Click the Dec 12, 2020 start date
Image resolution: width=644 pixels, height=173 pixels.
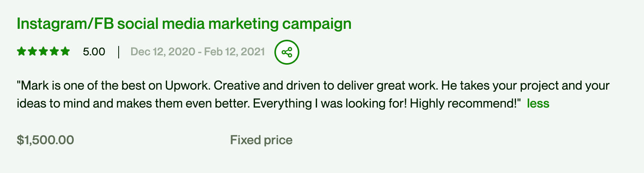(x=163, y=52)
